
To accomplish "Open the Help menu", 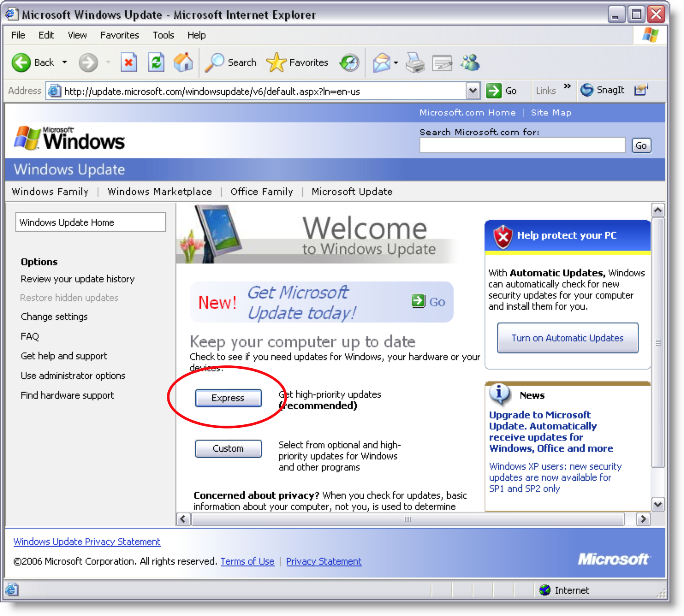I will click(x=196, y=35).
